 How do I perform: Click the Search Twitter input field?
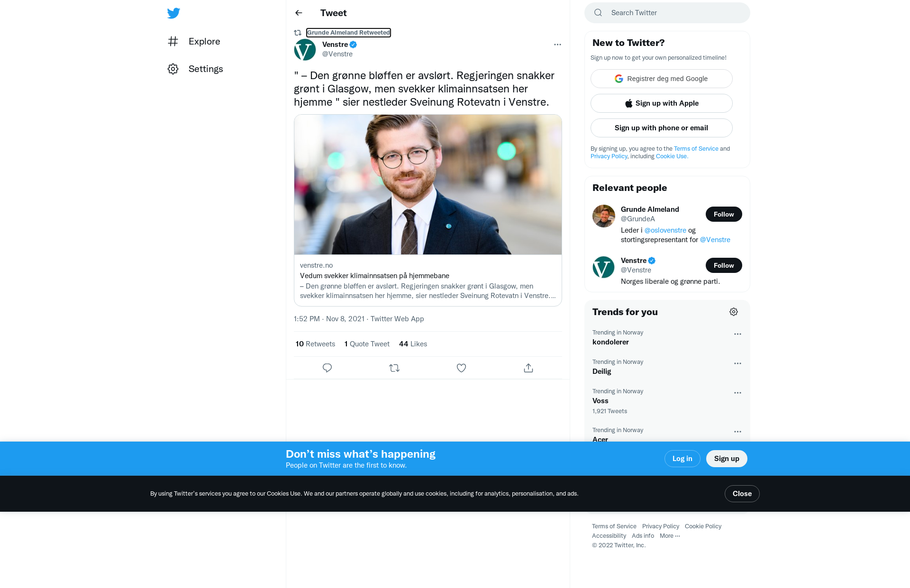coord(667,13)
